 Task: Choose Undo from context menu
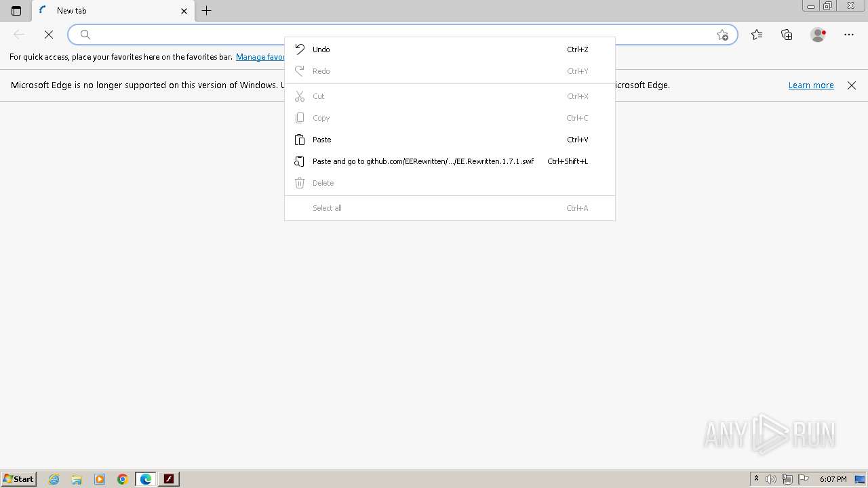[x=450, y=49]
